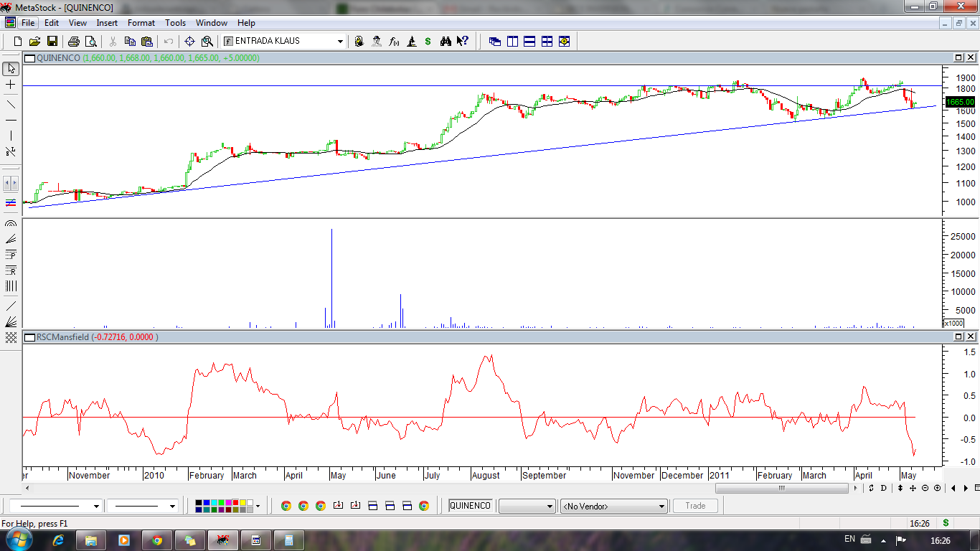Open the line style dropdown at bottom left
The width and height of the screenshot is (980, 551).
tap(96, 507)
